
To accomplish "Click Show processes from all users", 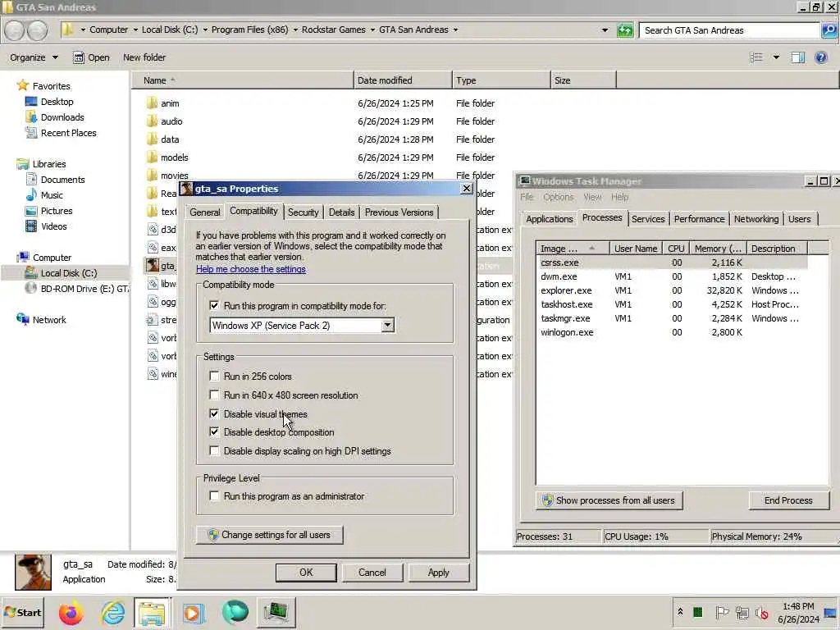I will [x=609, y=500].
